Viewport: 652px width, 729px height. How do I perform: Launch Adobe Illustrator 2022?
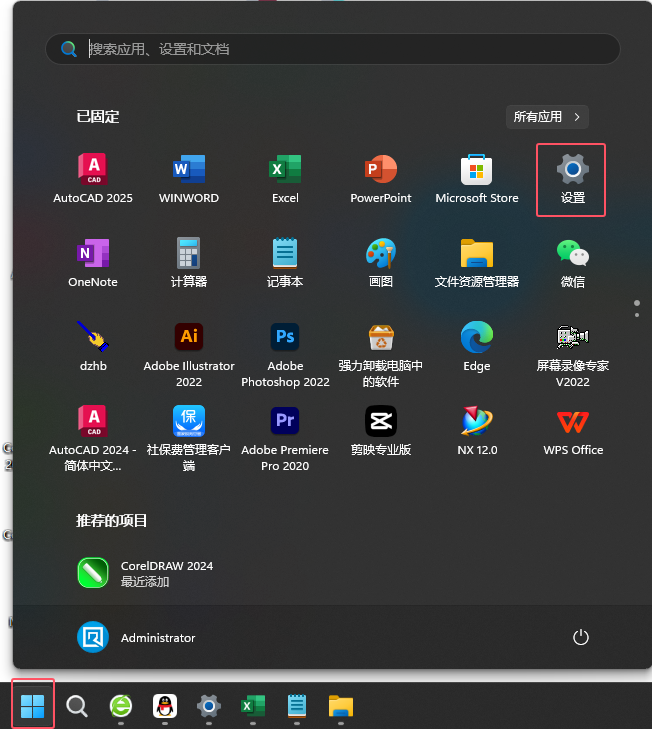(189, 355)
